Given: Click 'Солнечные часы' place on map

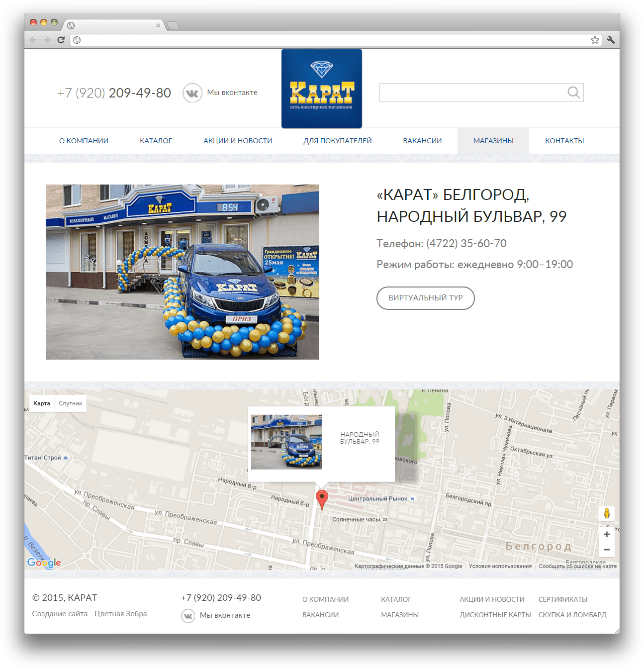Looking at the screenshot, I should click(360, 519).
